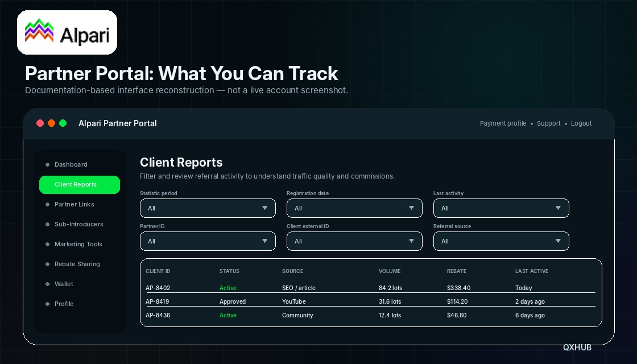The height and width of the screenshot is (364, 637).
Task: Click the Alpari Partner Portal title
Action: 117,123
